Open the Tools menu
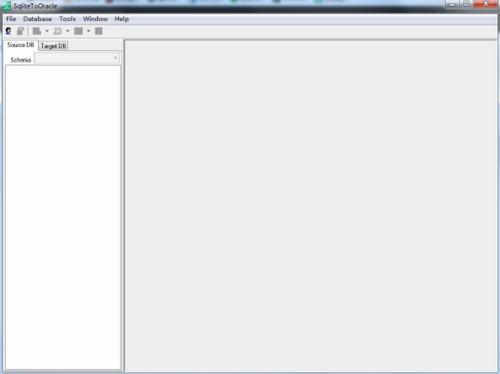Image resolution: width=500 pixels, height=374 pixels. [67, 19]
